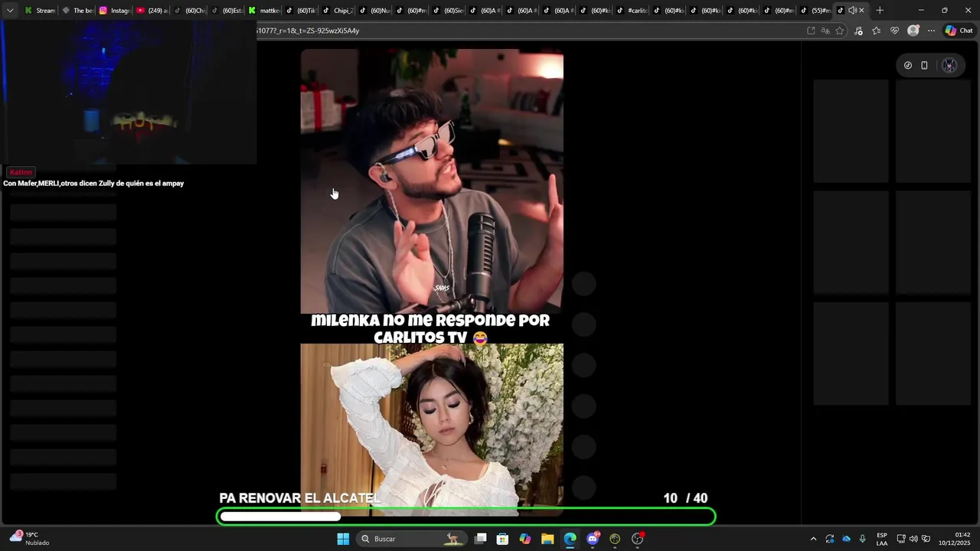The width and height of the screenshot is (980, 551).
Task: Open the green circular taskbar app icon
Action: [x=615, y=539]
